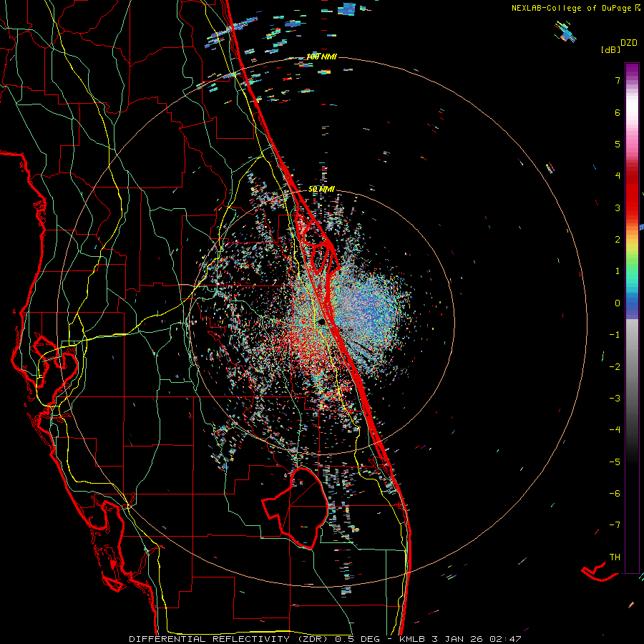Click the 1 value on the color scale
The width and height of the screenshot is (644, 644).
(x=618, y=271)
